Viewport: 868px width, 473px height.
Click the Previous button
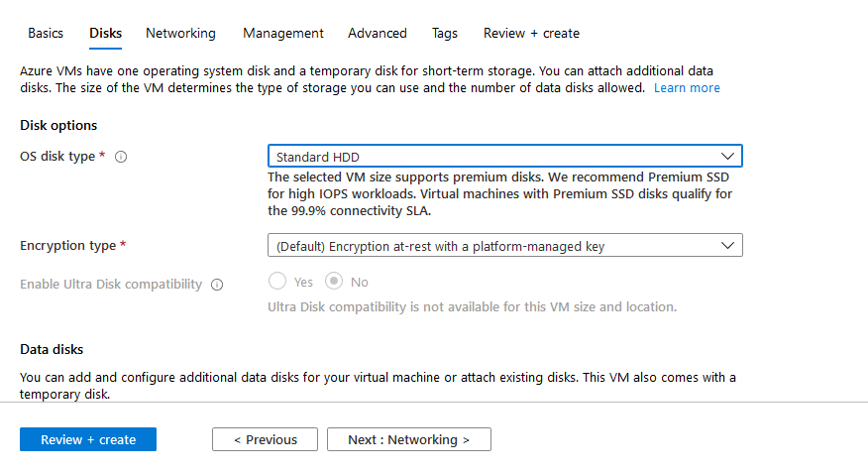tap(265, 439)
